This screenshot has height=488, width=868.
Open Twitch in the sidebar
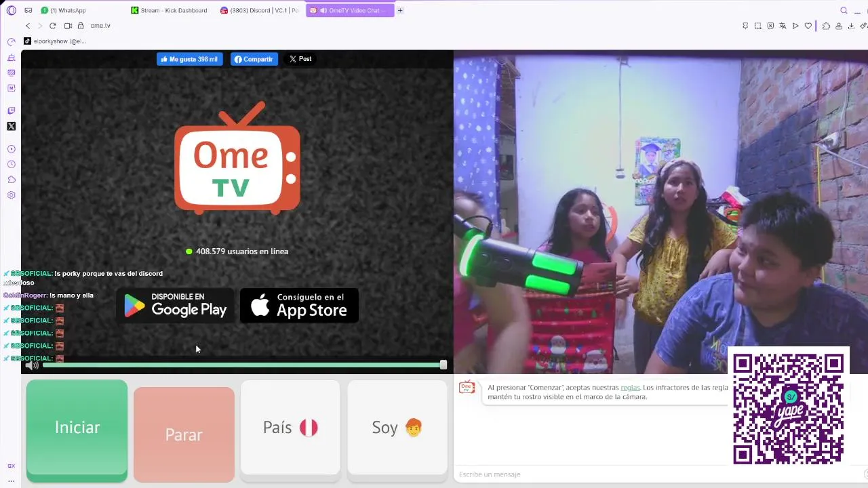12,110
